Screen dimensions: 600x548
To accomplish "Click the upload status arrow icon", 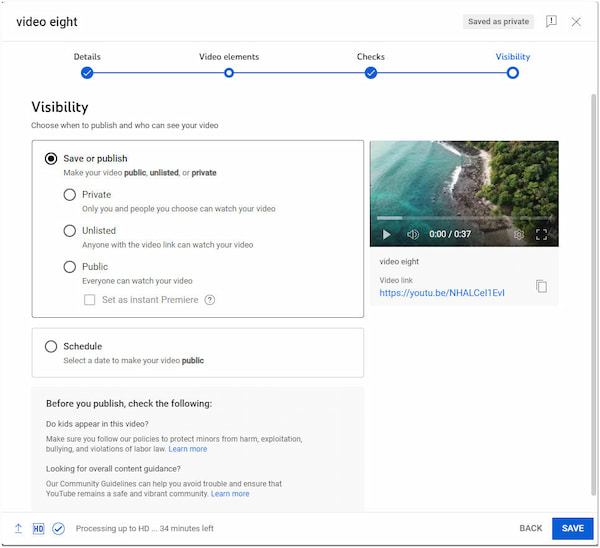I will point(18,528).
